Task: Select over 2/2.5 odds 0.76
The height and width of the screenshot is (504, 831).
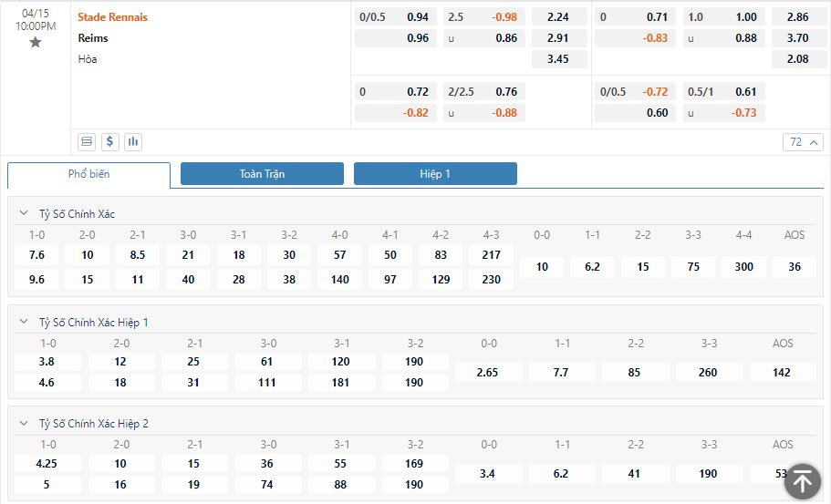Action: tap(483, 91)
